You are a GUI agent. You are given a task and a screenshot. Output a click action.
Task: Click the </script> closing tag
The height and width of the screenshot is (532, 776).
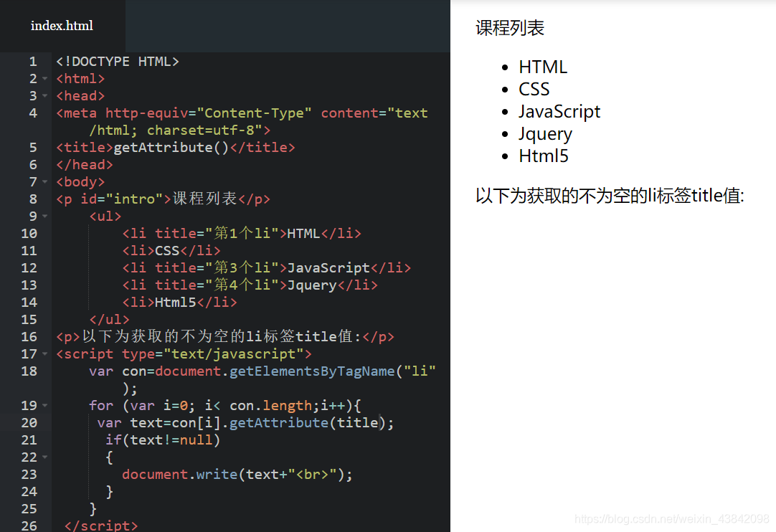point(101,526)
